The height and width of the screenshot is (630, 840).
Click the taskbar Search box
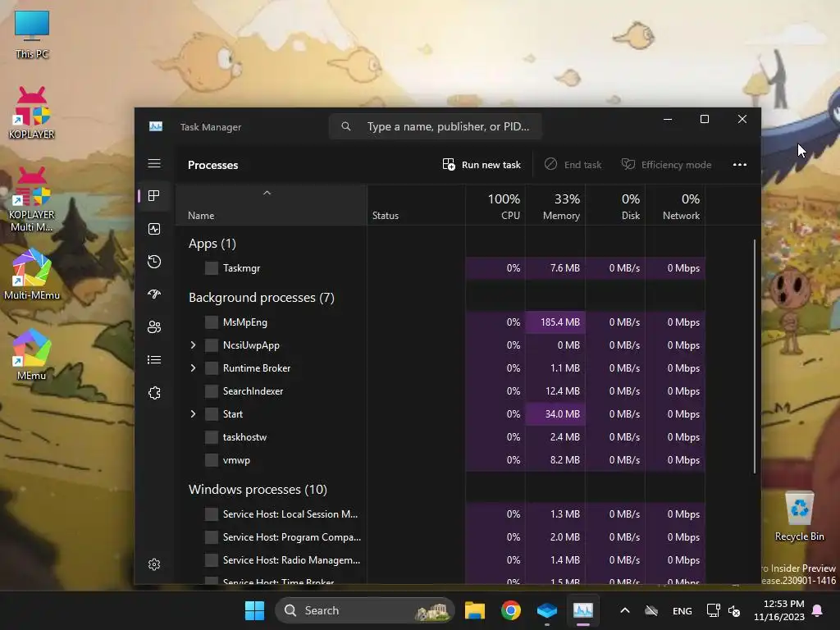[364, 610]
